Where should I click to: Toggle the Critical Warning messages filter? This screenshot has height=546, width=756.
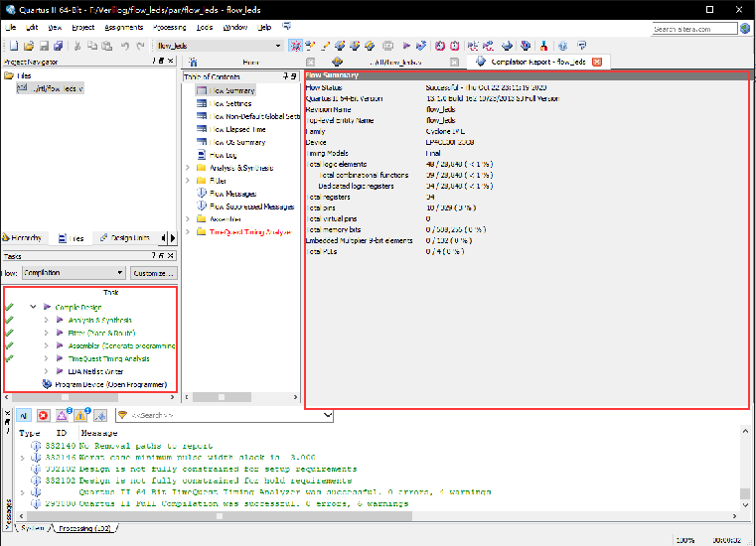click(63, 415)
